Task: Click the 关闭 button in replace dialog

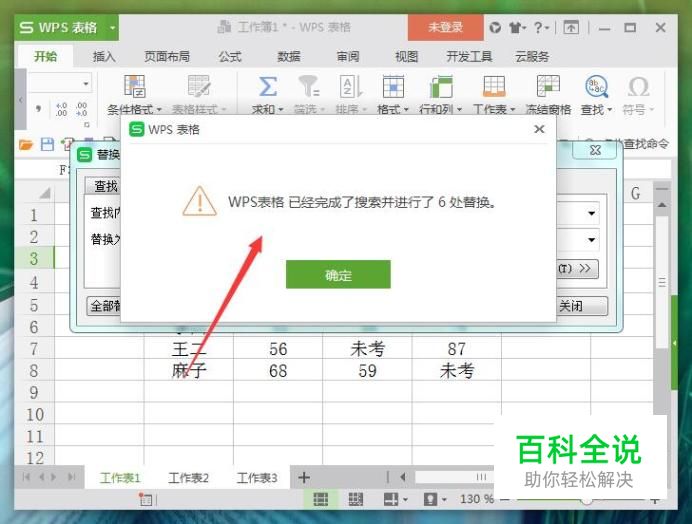Action: point(581,305)
